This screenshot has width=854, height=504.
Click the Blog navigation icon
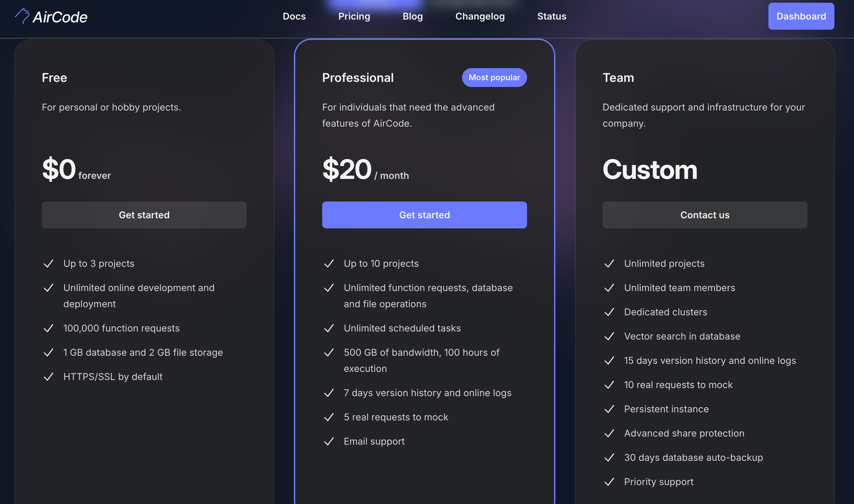point(412,16)
